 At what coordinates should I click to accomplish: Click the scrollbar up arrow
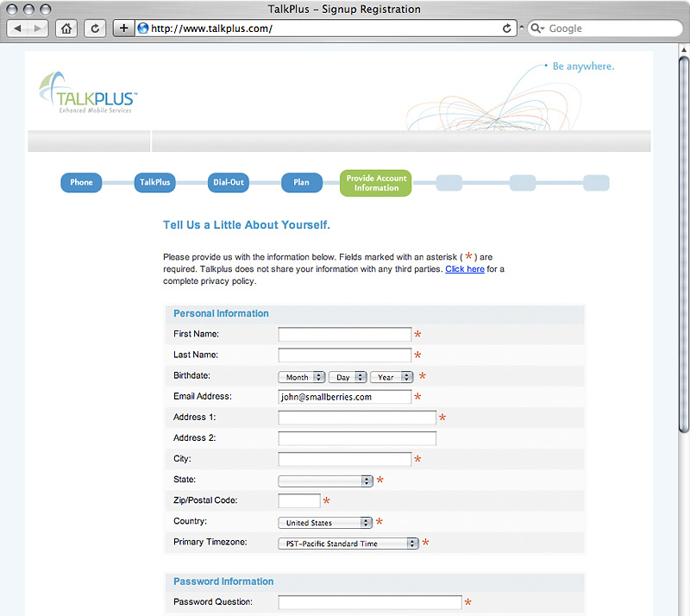(684, 50)
